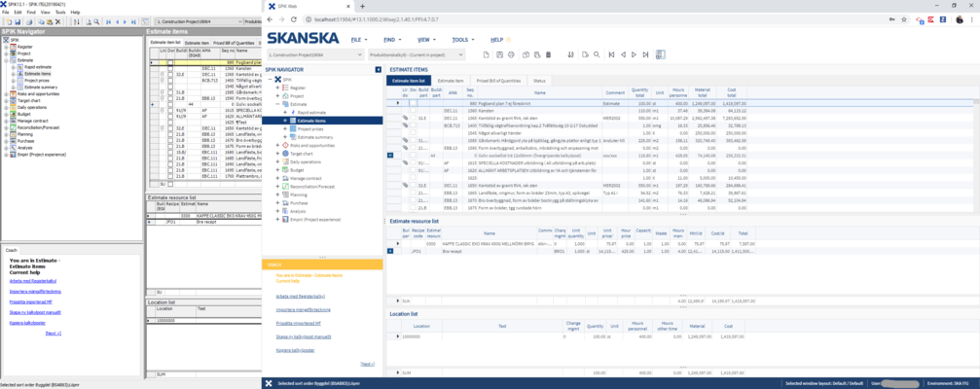Click the magnifier Search icon in SPIK Web toolbar

pyautogui.click(x=597, y=55)
